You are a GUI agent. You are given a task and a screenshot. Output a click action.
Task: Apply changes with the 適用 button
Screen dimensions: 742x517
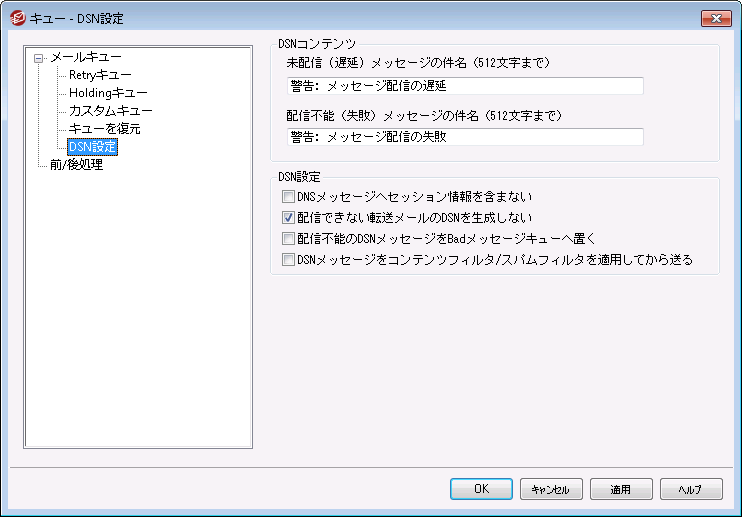click(621, 489)
